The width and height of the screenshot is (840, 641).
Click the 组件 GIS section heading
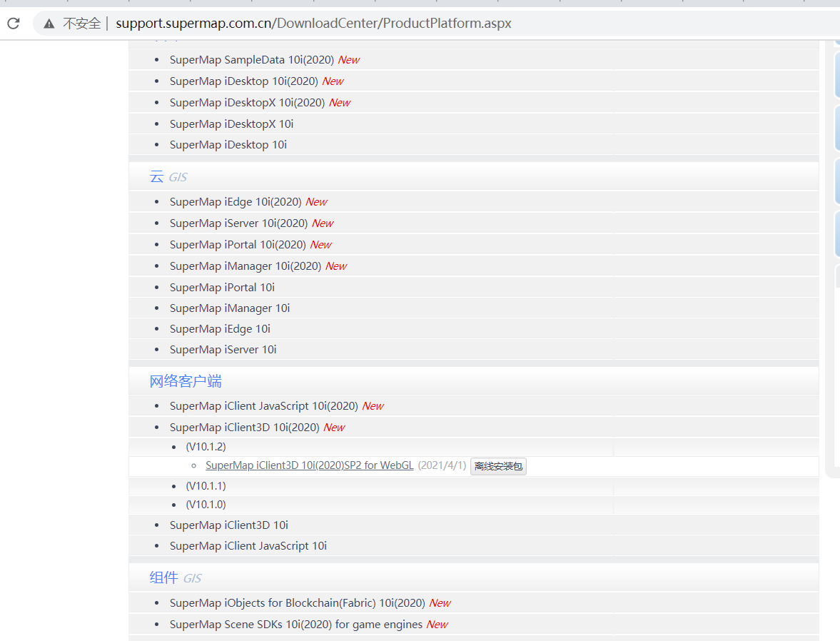(175, 577)
